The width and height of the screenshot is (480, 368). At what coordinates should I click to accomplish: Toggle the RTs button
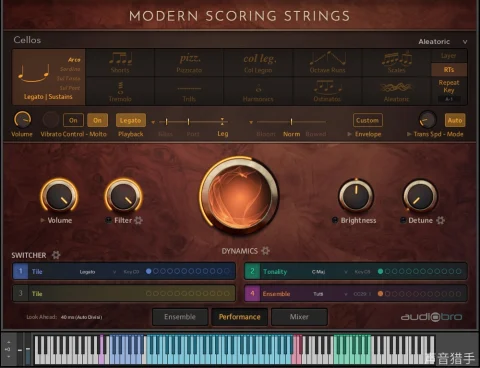tap(449, 70)
